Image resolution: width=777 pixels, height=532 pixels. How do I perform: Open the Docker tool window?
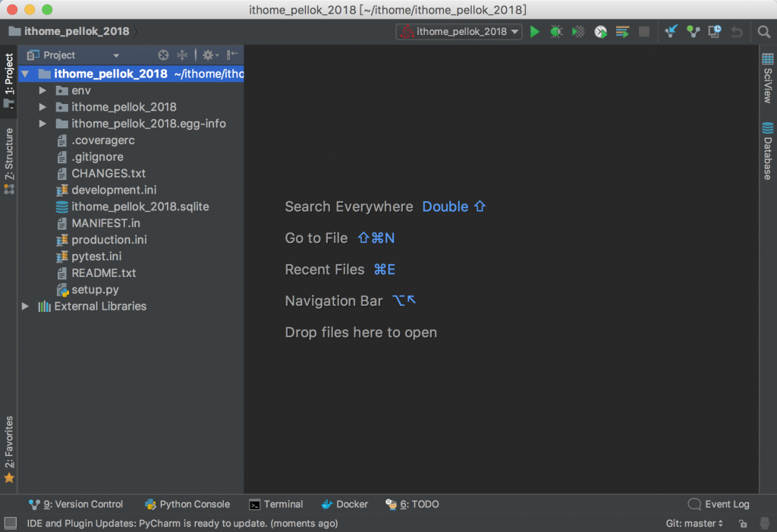tap(344, 504)
